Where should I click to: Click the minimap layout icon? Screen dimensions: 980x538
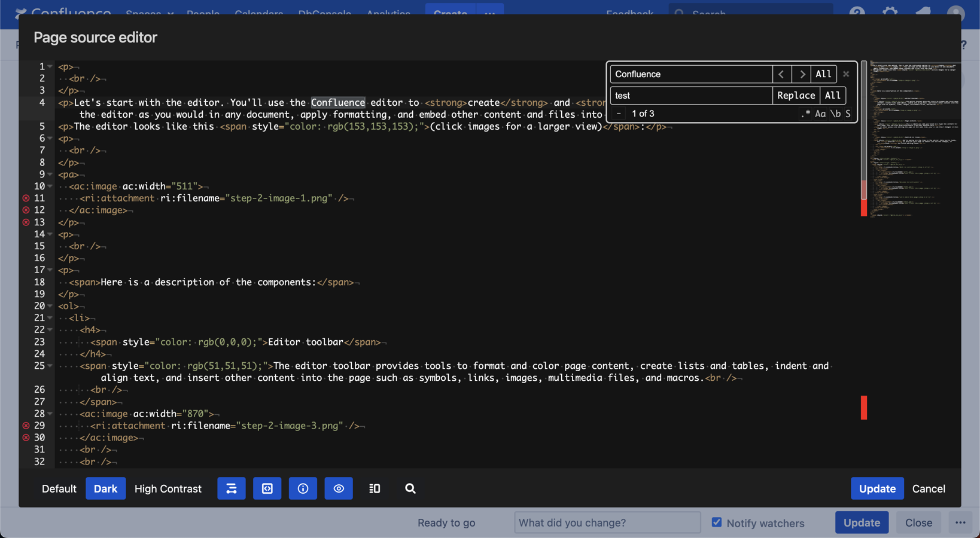375,488
